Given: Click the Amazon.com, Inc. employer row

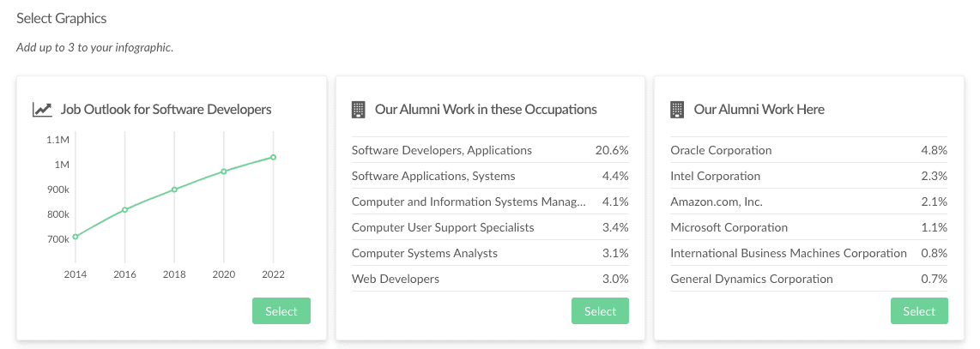Looking at the screenshot, I should pos(808,202).
